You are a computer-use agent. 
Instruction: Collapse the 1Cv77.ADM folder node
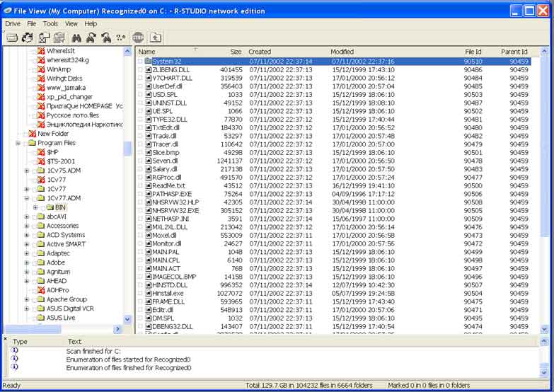[x=27, y=198]
